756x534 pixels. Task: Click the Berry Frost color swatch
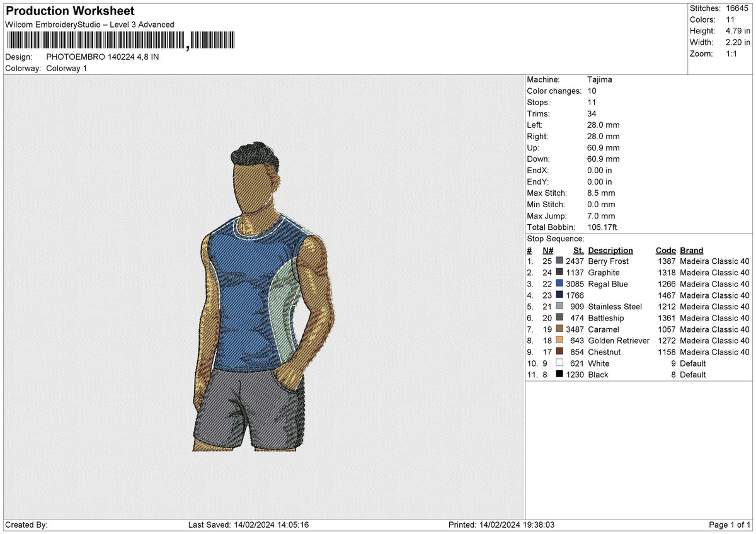(x=559, y=261)
